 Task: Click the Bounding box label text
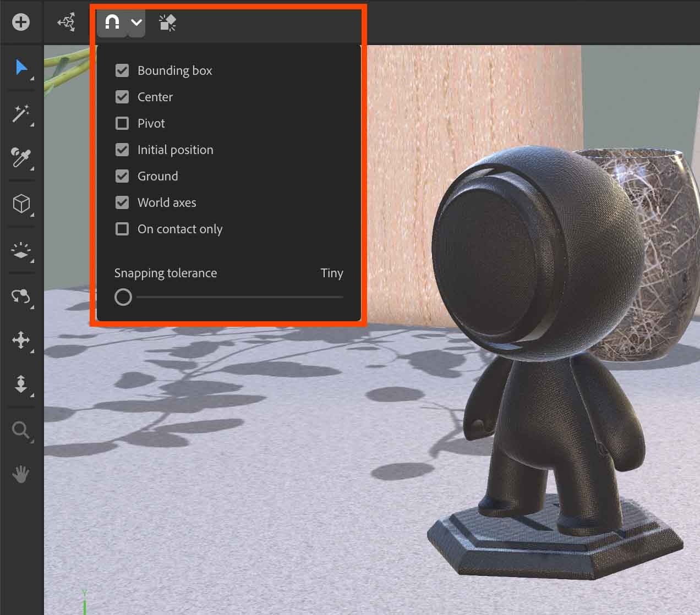pyautogui.click(x=175, y=70)
